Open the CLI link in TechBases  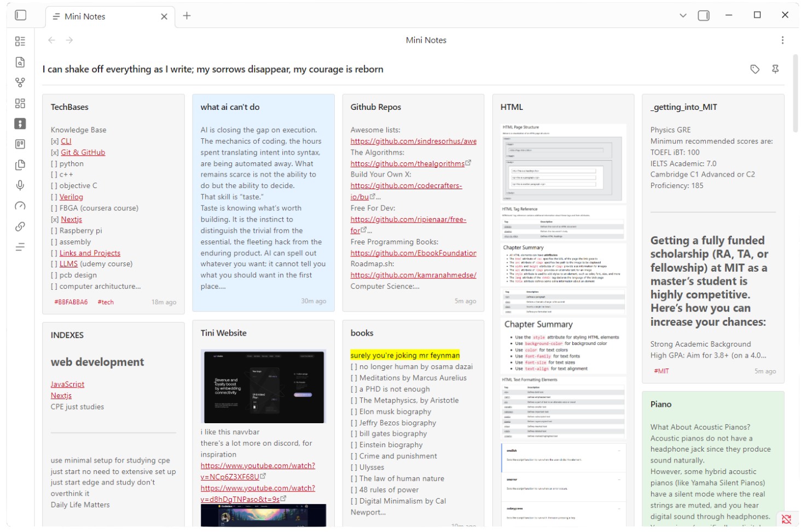pyautogui.click(x=66, y=141)
